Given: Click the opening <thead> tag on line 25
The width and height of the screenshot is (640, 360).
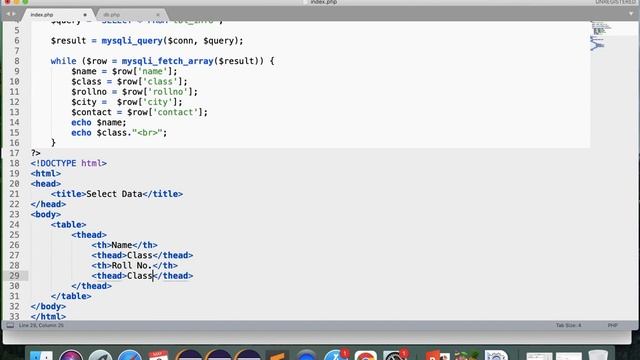Looking at the screenshot, I should (x=89, y=235).
